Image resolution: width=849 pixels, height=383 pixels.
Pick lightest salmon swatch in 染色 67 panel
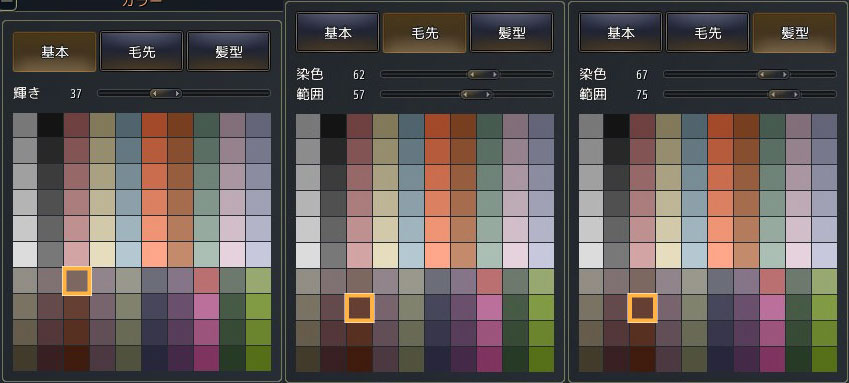click(720, 255)
